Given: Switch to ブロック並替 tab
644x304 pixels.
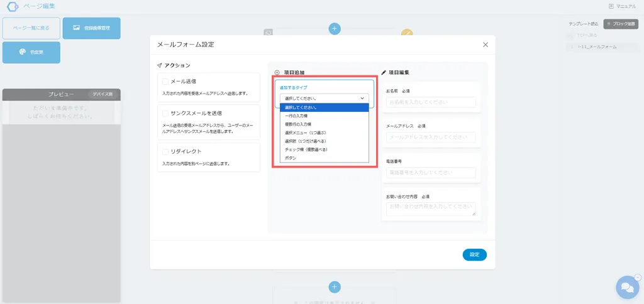Looking at the screenshot, I should [616, 24].
